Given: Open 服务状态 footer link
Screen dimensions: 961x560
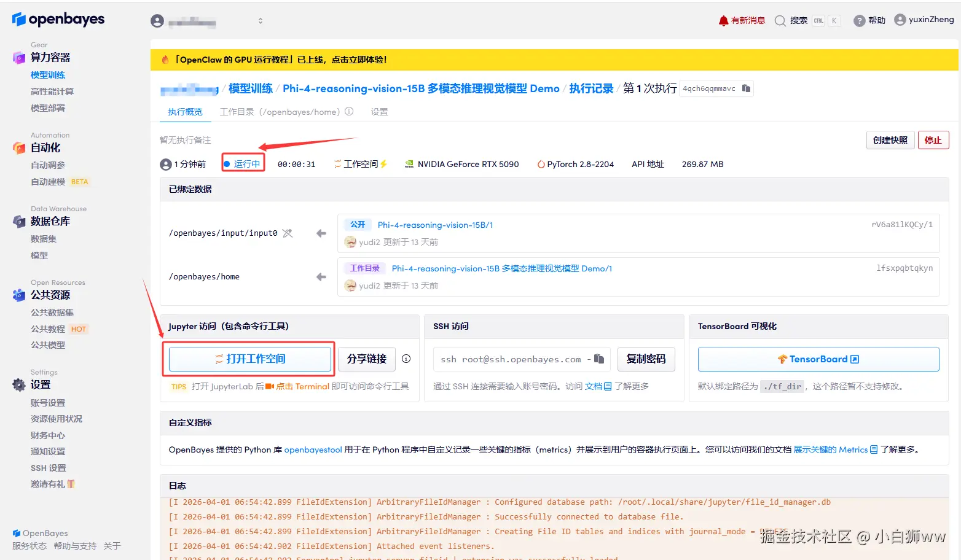Looking at the screenshot, I should 29,546.
